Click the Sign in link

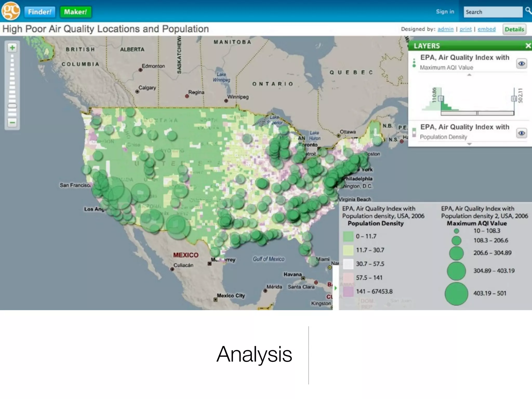[x=445, y=12]
